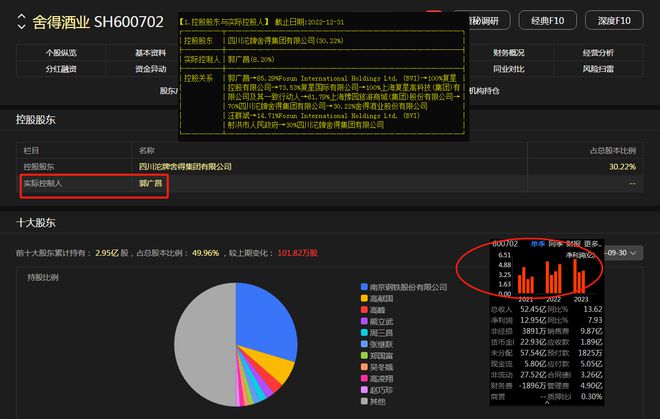The image size is (660, 419).
Task: Switch to next stock with down chevron
Action: tap(21, 27)
